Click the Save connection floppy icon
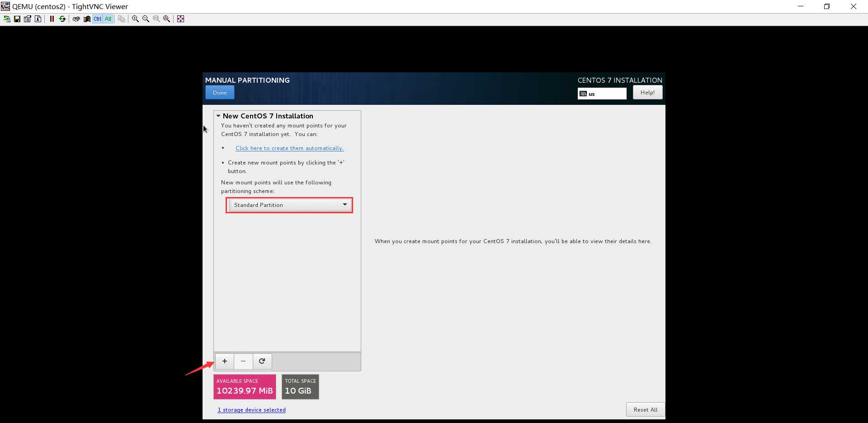 tap(17, 19)
